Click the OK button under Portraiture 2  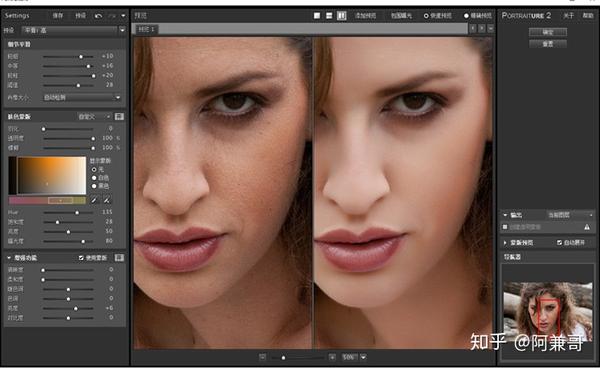548,32
